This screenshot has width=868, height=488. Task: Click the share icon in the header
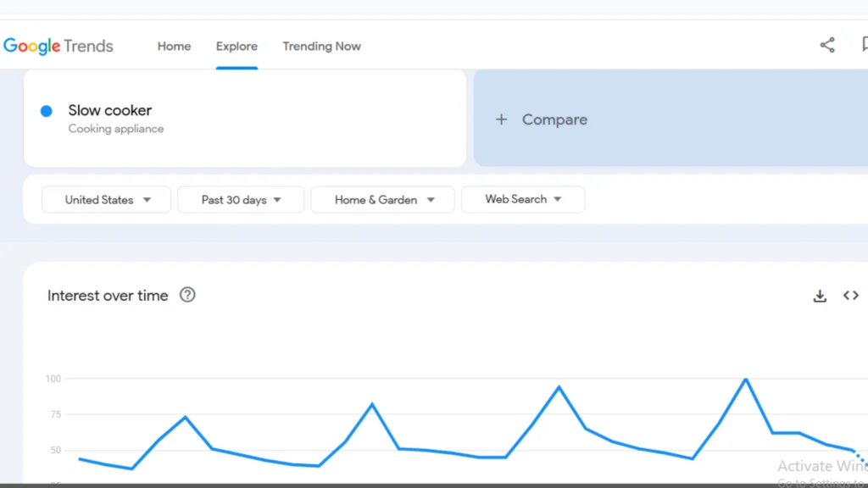pyautogui.click(x=826, y=45)
